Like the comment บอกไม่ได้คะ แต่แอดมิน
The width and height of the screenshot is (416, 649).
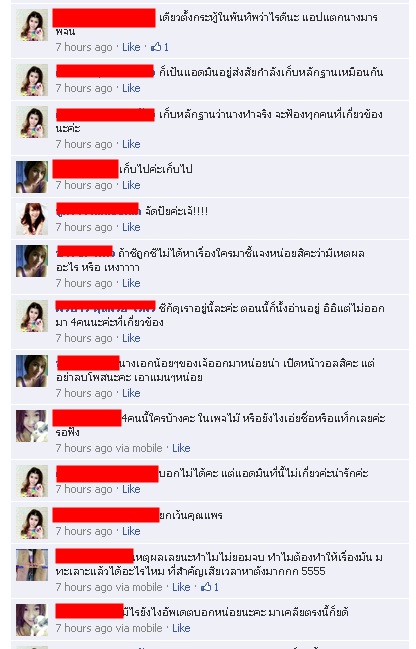(x=131, y=489)
